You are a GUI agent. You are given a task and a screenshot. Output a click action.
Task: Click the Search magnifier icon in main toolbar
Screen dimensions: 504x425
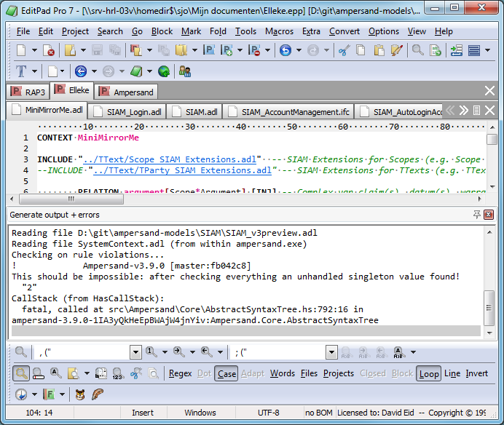(x=417, y=50)
